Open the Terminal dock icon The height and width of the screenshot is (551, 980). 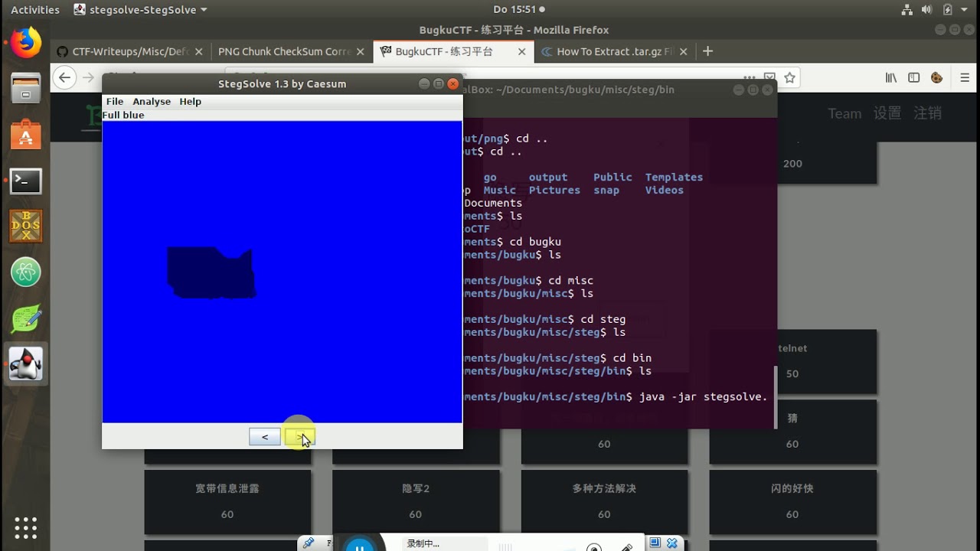(25, 181)
